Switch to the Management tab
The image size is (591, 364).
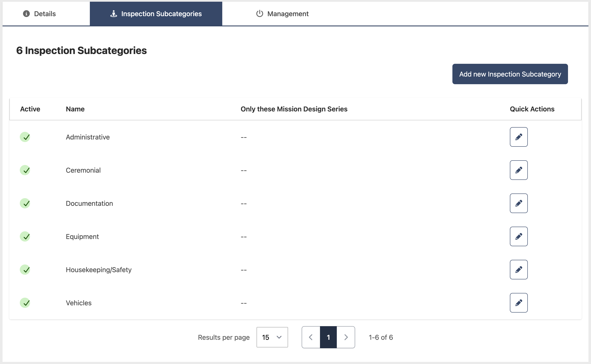pos(282,14)
